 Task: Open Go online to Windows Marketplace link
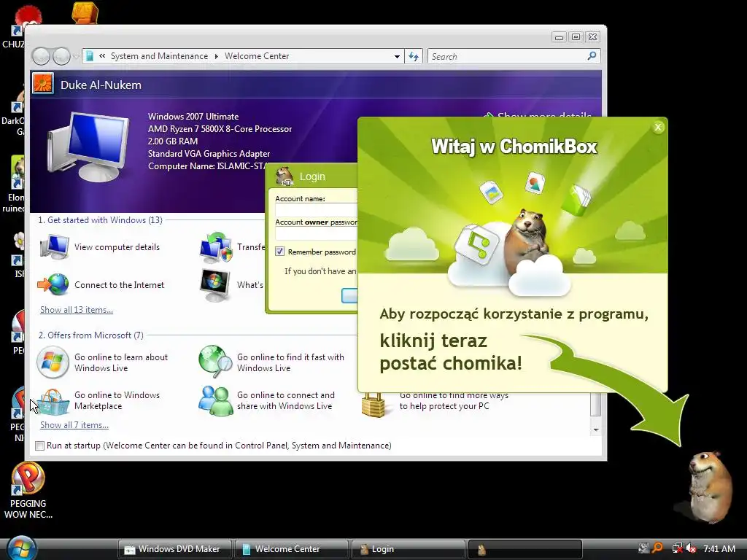coord(117,400)
